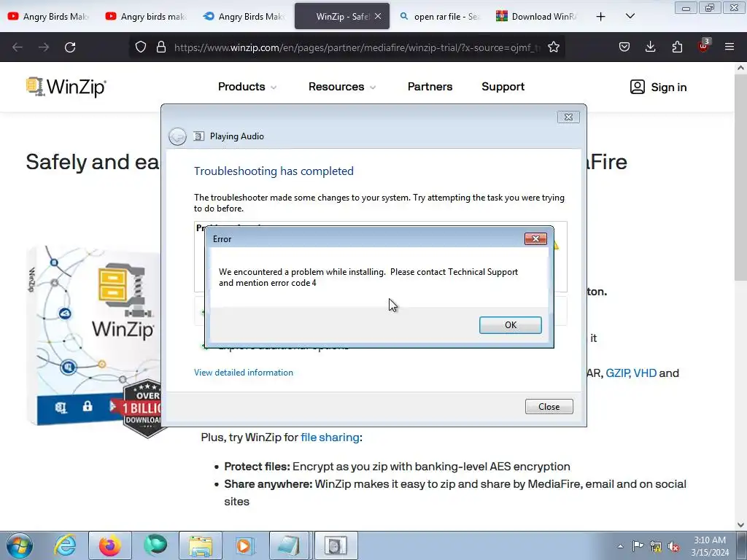Click the Sign in user profile icon

click(638, 87)
